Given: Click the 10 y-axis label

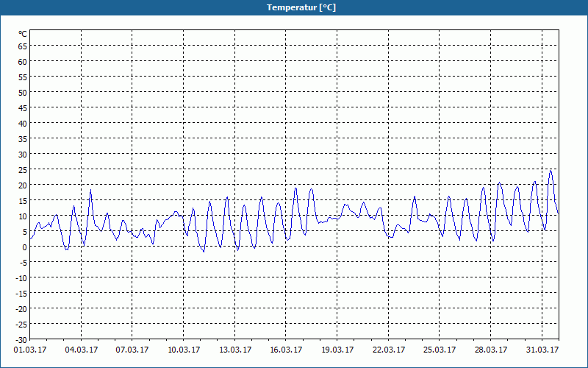Looking at the screenshot, I should pos(23,216).
